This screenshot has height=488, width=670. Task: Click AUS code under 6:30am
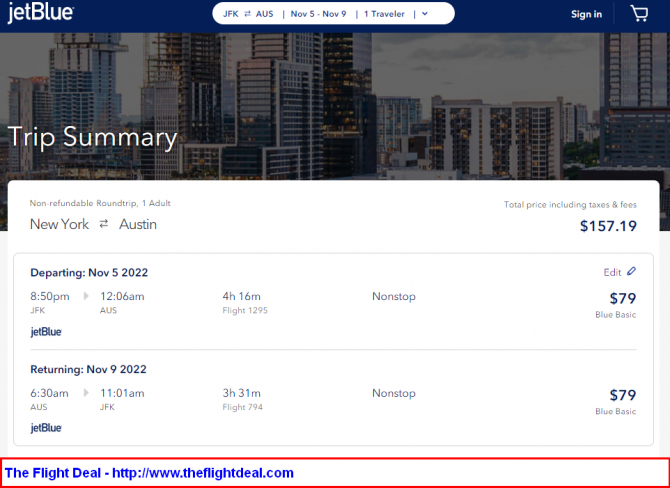click(x=38, y=407)
